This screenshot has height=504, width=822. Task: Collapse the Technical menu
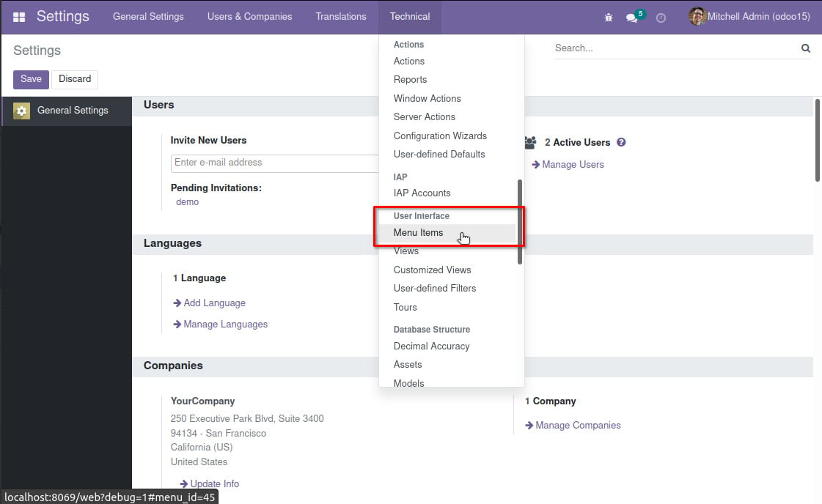pos(410,17)
